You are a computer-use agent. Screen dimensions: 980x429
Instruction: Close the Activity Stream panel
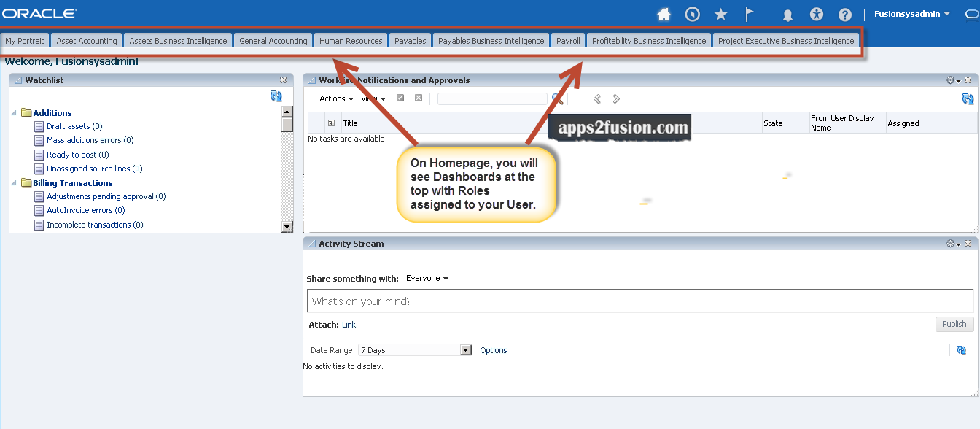tap(968, 244)
